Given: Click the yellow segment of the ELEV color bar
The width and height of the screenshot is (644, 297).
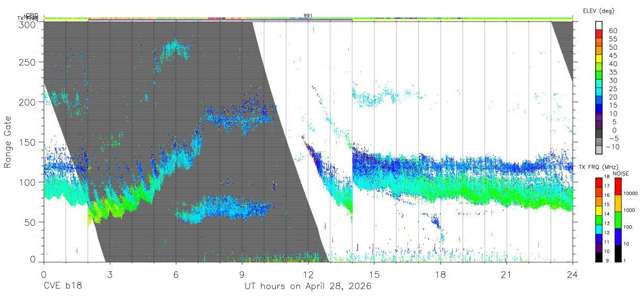Looking at the screenshot, I should pos(599,59).
